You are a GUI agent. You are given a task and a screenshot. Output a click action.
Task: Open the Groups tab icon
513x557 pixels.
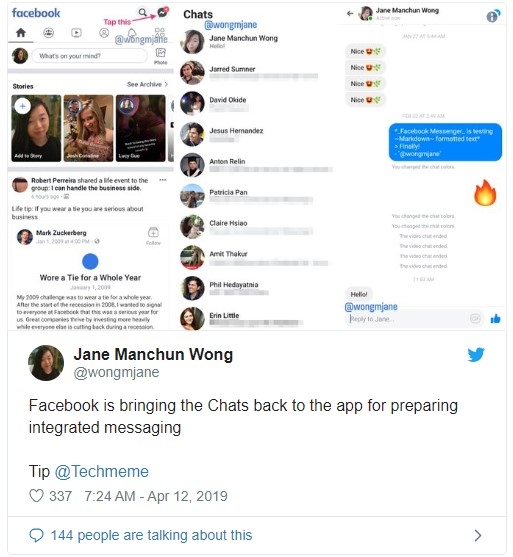tap(49, 33)
